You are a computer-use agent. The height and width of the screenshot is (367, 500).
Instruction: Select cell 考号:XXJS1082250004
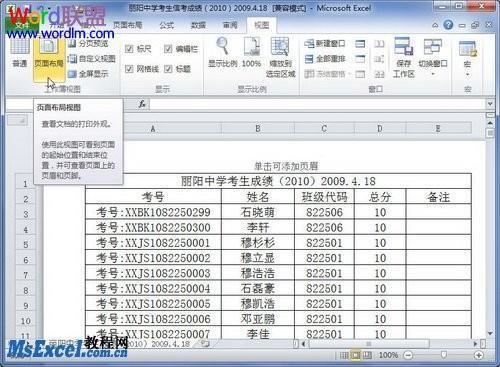click(x=153, y=288)
